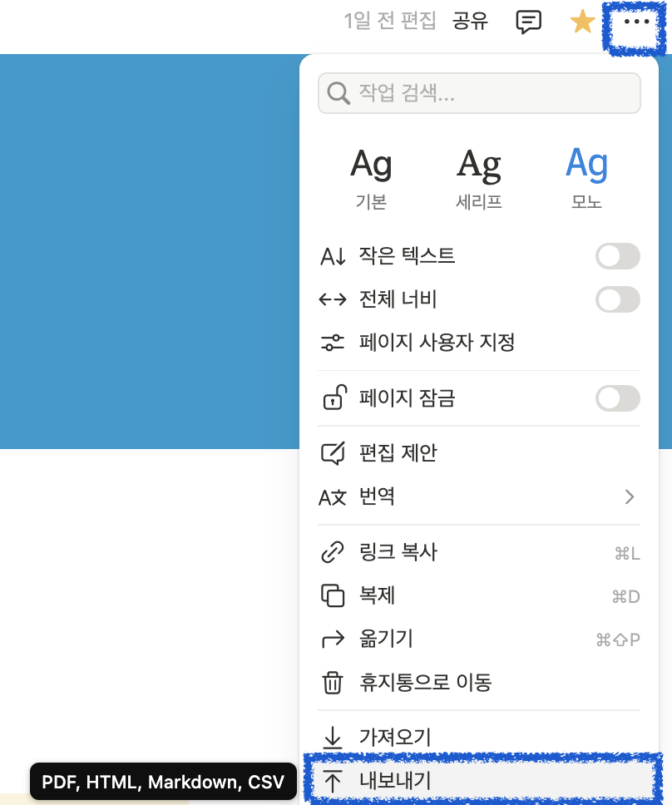The width and height of the screenshot is (672, 805).
Task: Enable the 페이지 잠금 toggle
Action: tap(617, 398)
